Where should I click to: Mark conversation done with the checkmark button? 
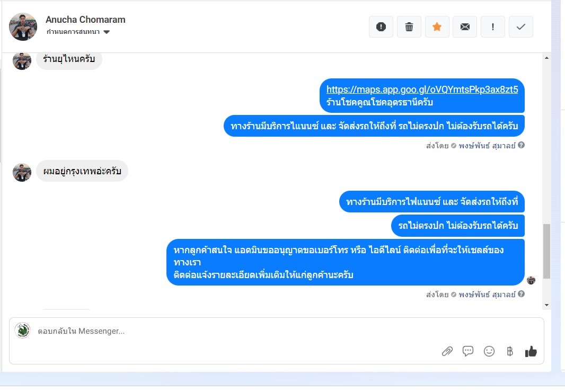pos(521,26)
